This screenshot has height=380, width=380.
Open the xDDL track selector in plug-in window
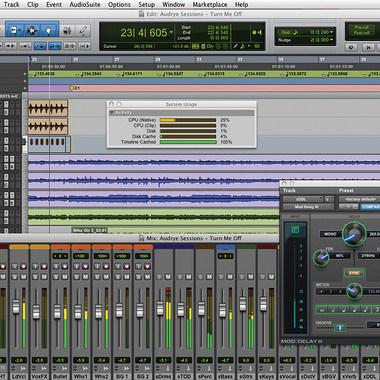point(303,199)
